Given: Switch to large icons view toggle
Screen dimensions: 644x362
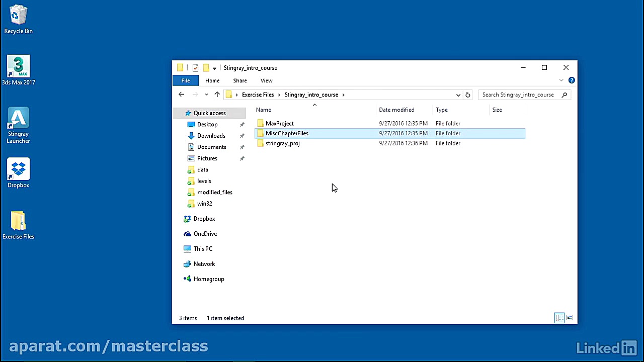Looking at the screenshot, I should click(570, 318).
